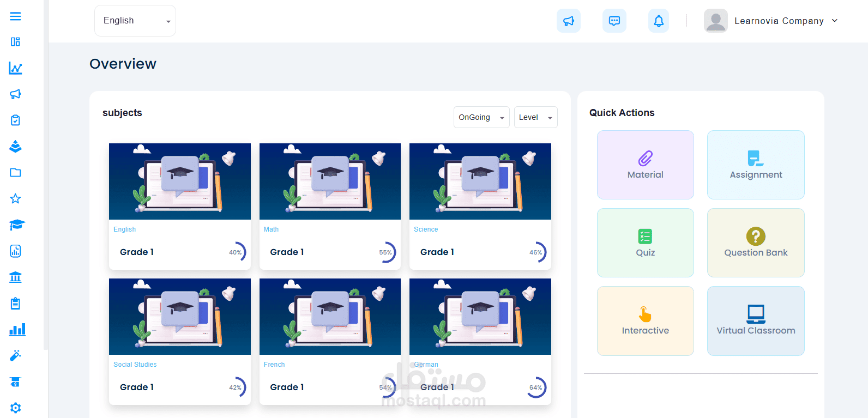
Task: Click the subjects section heading
Action: [x=122, y=113]
